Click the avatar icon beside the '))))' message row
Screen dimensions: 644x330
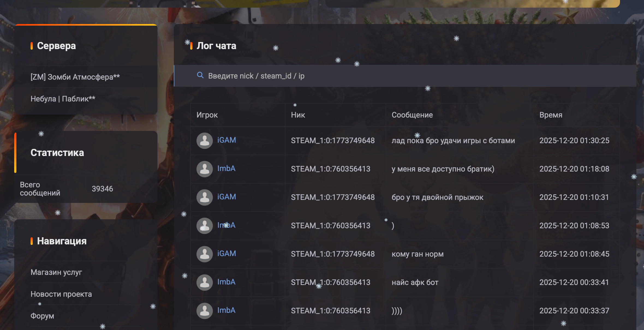tap(204, 311)
